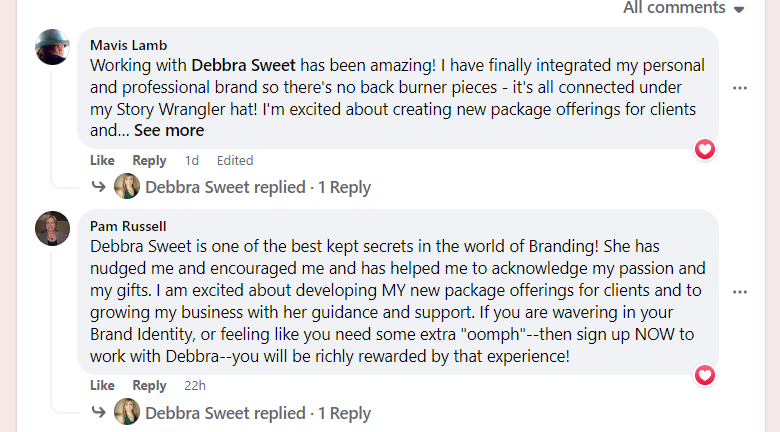The width and height of the screenshot is (780, 432).
Task: Expand Debbra Sweet's reply under Pam Russell
Action: pos(257,412)
